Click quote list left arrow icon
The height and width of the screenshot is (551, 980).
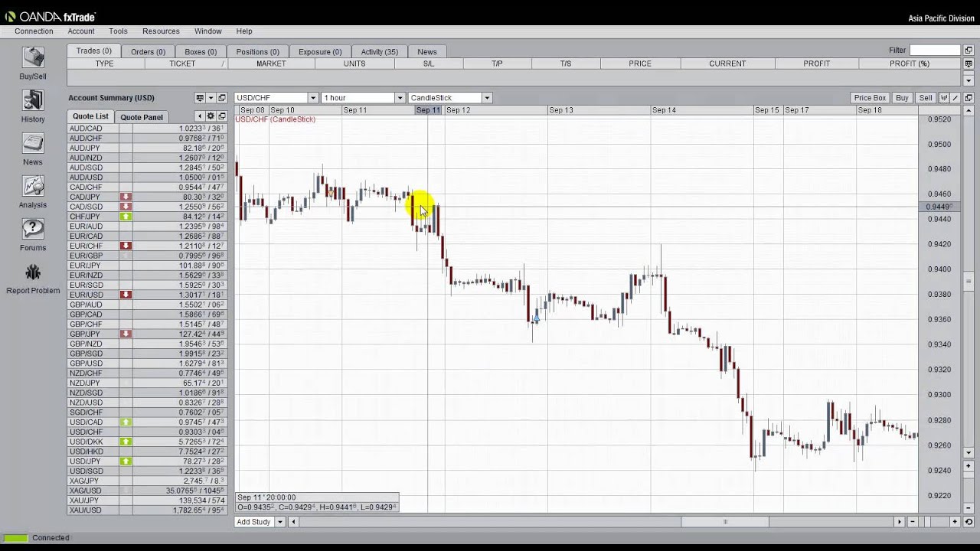(x=200, y=116)
